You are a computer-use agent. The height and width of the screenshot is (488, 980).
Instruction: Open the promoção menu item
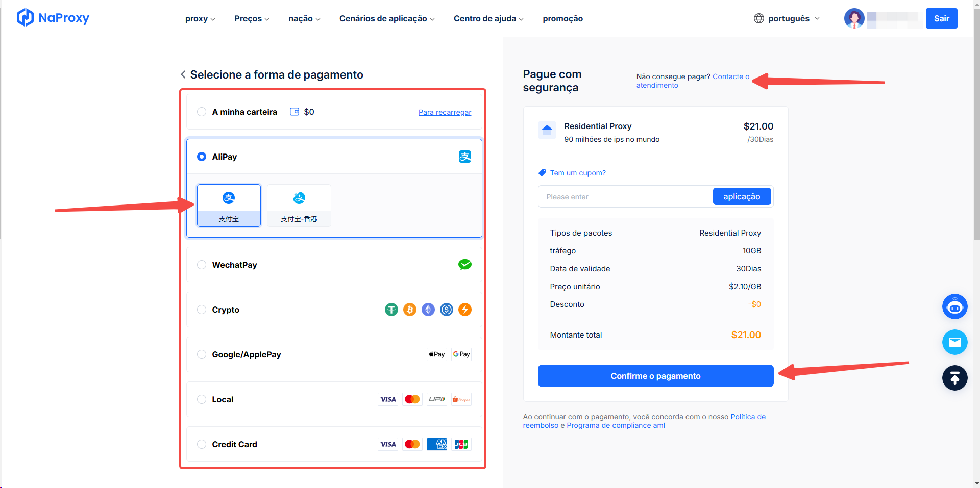pos(562,18)
